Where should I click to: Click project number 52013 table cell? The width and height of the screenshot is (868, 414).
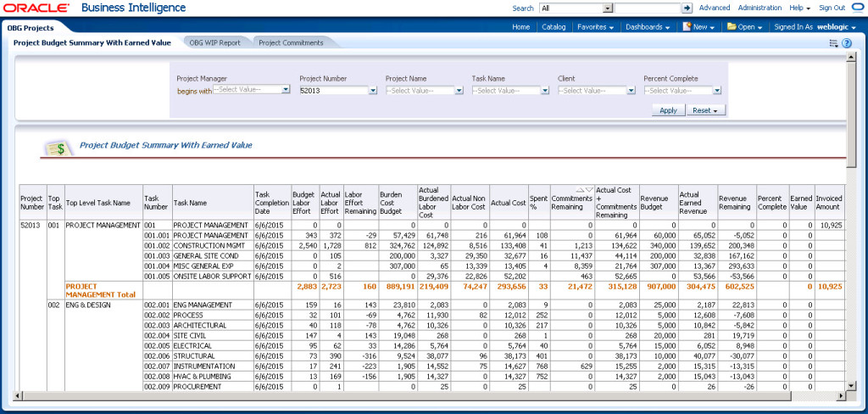point(32,226)
